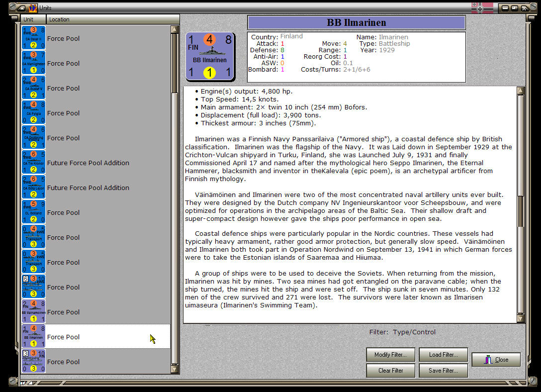Click the Year value 1929

pyautogui.click(x=386, y=50)
